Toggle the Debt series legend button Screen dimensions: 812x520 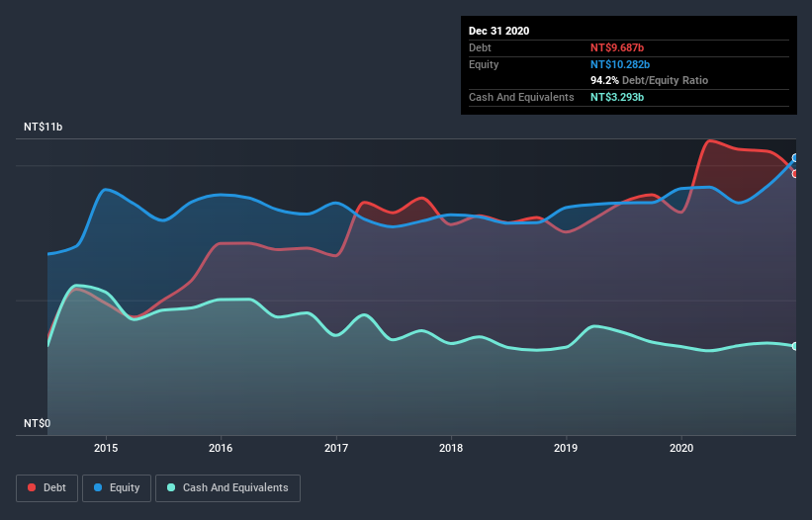coord(46,488)
